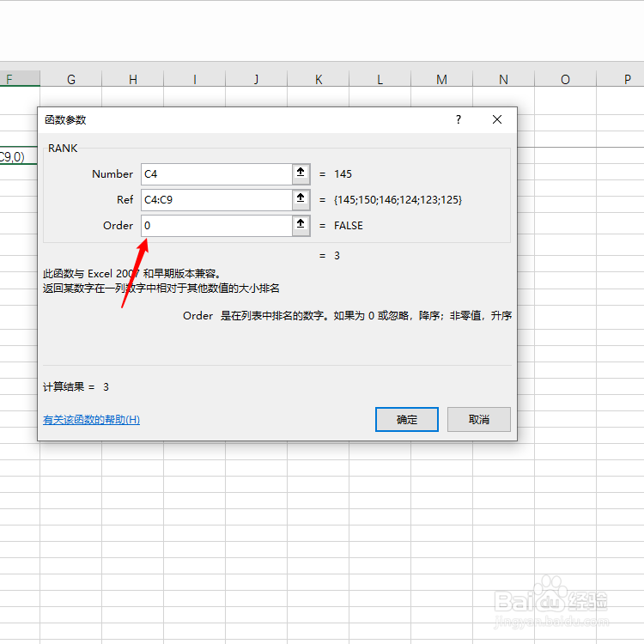Select column K header
This screenshot has width=644, height=644.
(319, 79)
